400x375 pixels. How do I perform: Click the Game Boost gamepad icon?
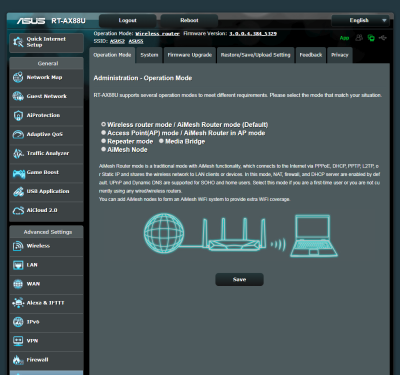point(19,173)
